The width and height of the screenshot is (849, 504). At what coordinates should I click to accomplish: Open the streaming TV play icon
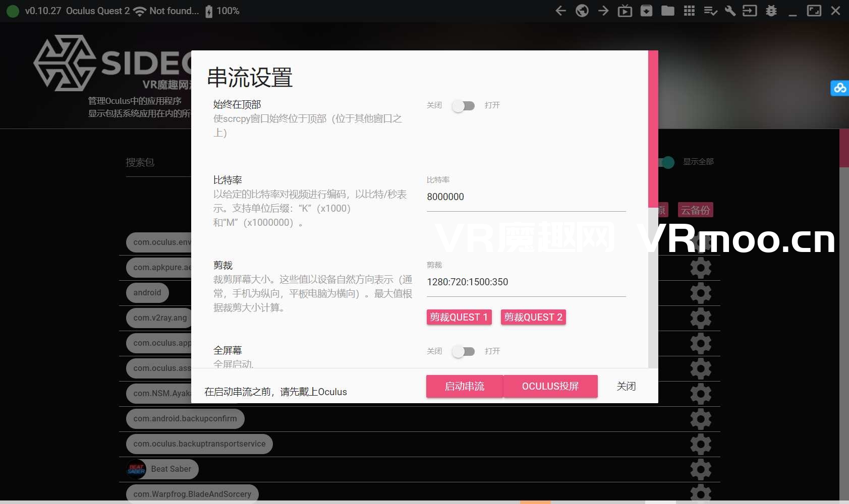tap(625, 11)
